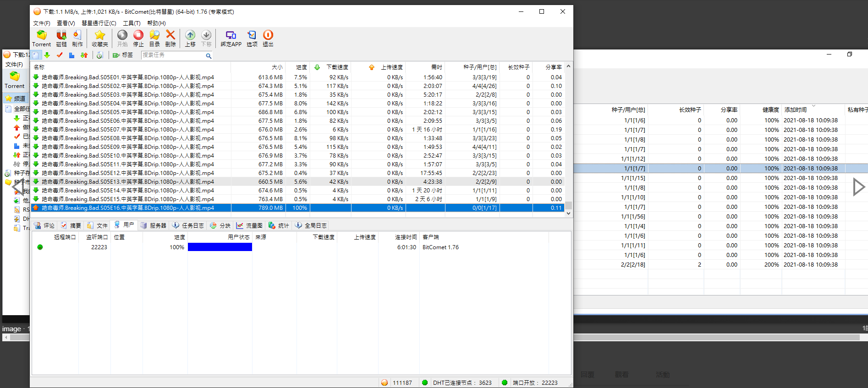This screenshot has height=388, width=868.
Task: Open the 收藏夹 favorites star icon
Action: [x=99, y=38]
